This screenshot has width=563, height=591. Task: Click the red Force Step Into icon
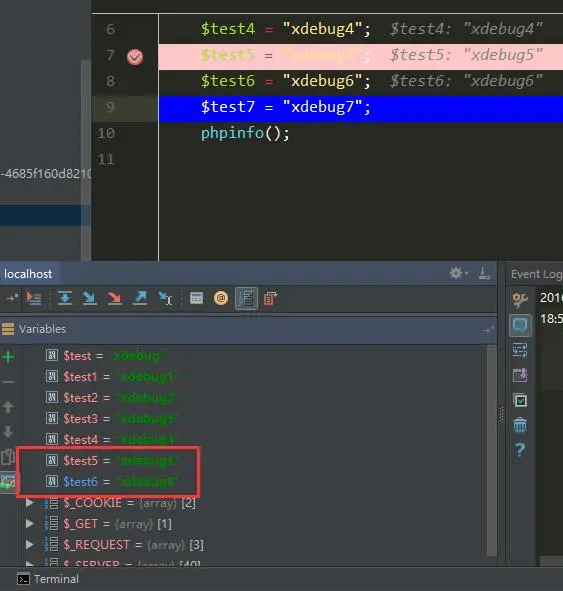pos(115,298)
